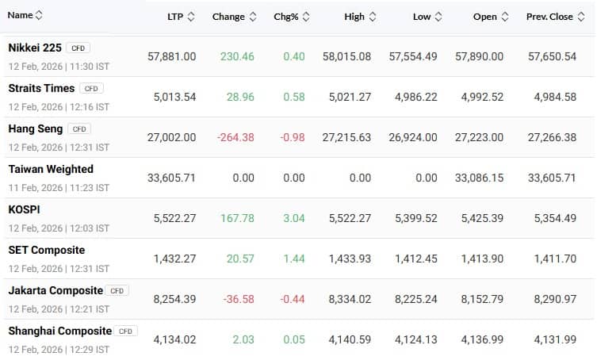Viewport: 597px width, 364px height.
Task: Click CFD badge beside Hang Seng
Action: (x=79, y=129)
